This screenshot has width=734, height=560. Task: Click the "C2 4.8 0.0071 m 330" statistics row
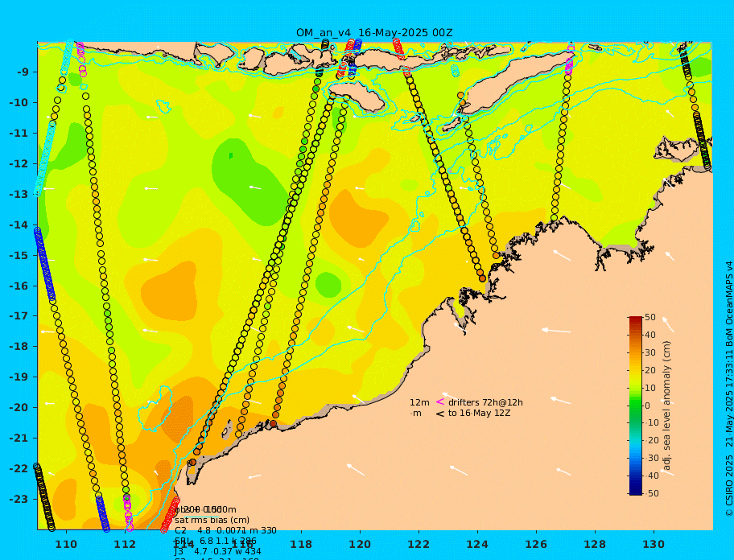[x=225, y=530]
